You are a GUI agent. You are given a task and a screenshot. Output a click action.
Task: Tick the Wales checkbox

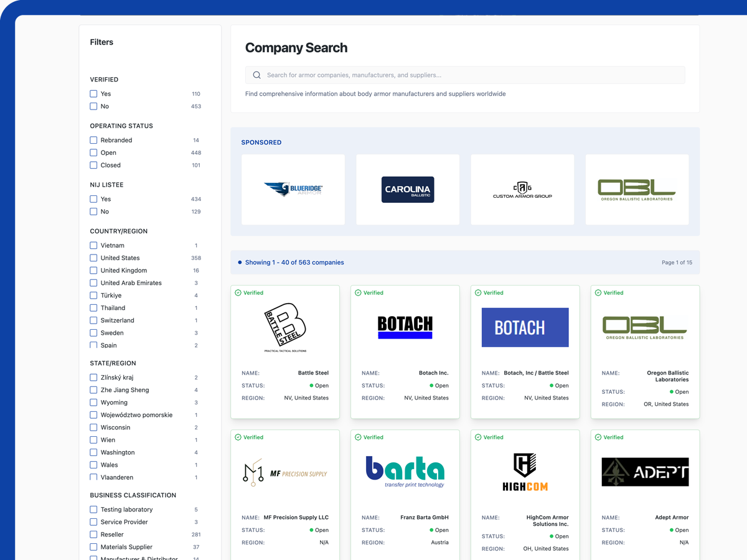(93, 464)
